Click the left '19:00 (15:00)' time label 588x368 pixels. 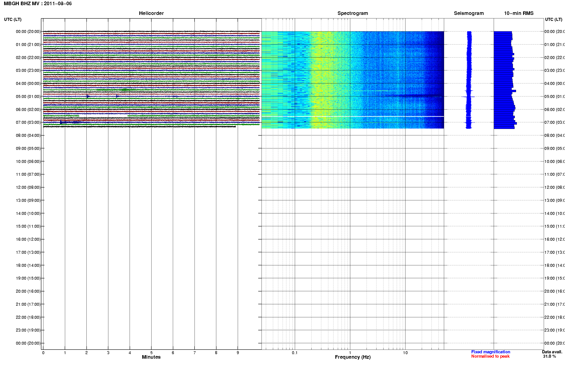point(28,278)
